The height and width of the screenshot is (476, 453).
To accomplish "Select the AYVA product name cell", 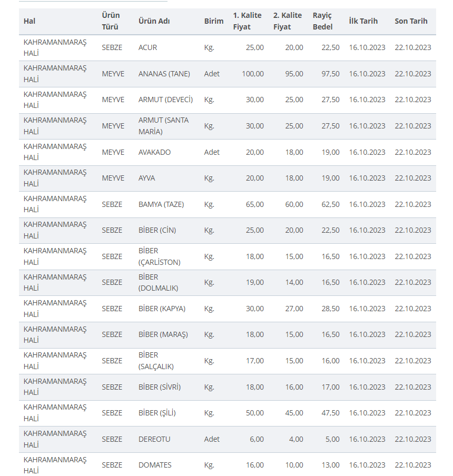I will pyautogui.click(x=146, y=178).
